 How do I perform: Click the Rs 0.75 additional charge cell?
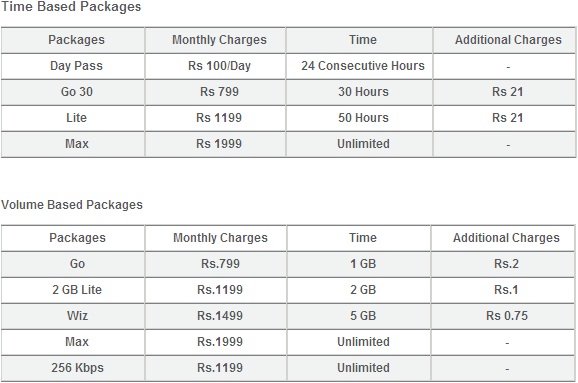click(x=506, y=316)
